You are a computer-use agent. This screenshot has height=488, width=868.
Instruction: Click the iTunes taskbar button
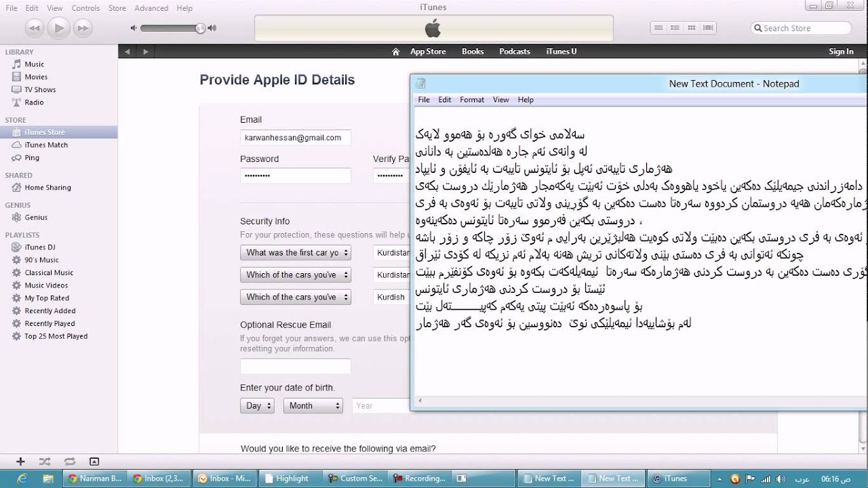[x=679, y=478]
